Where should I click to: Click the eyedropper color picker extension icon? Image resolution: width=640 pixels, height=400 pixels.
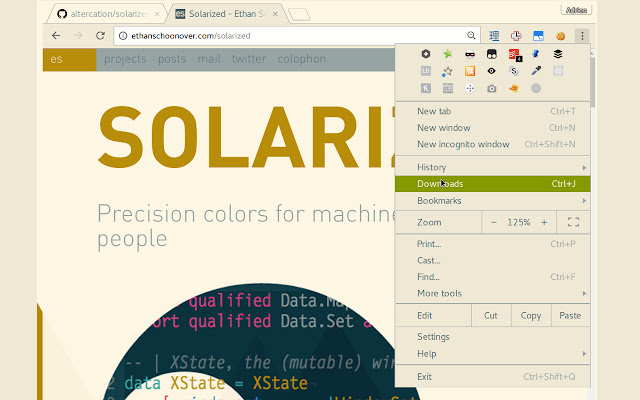[x=536, y=71]
